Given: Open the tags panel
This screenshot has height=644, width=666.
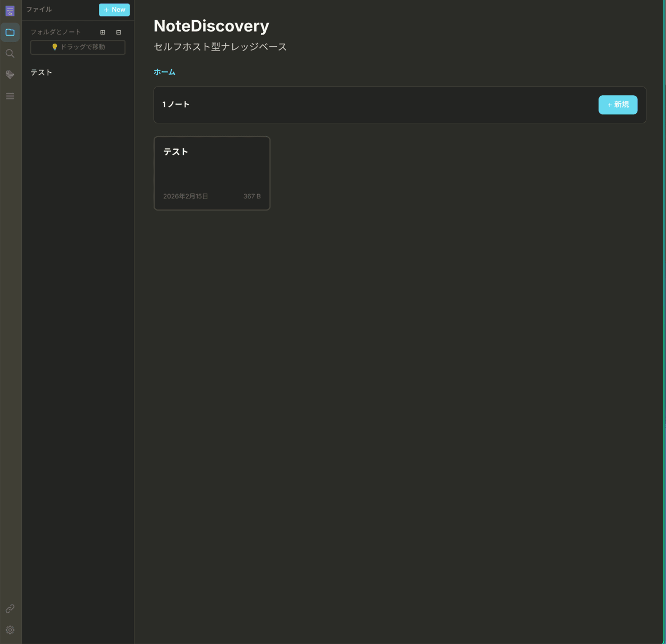Looking at the screenshot, I should pyautogui.click(x=10, y=74).
